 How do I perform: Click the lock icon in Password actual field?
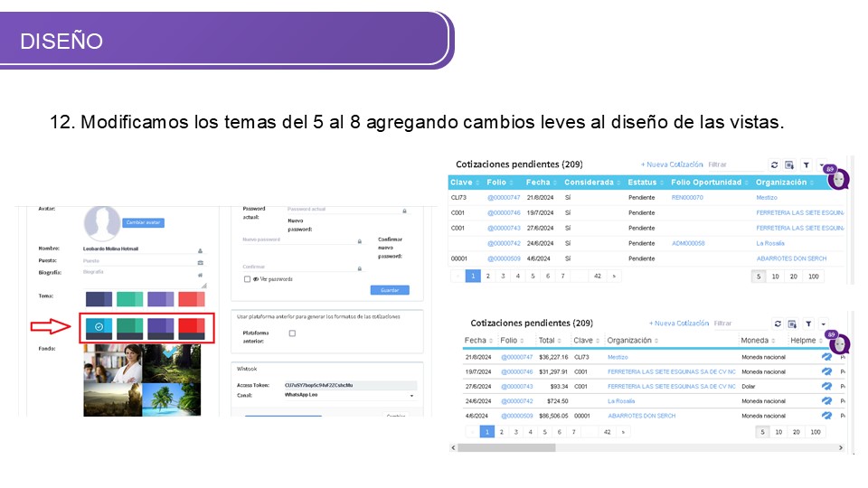(405, 211)
